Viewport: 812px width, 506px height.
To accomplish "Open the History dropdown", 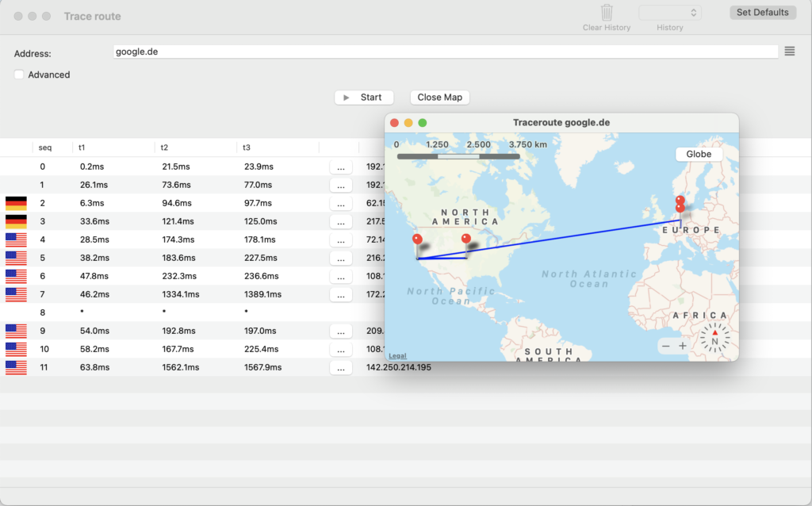I will coord(670,13).
